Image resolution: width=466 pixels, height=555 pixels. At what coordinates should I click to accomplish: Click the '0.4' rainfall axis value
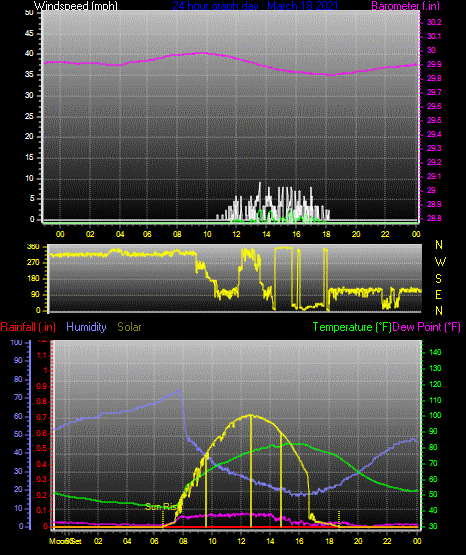(x=42, y=464)
